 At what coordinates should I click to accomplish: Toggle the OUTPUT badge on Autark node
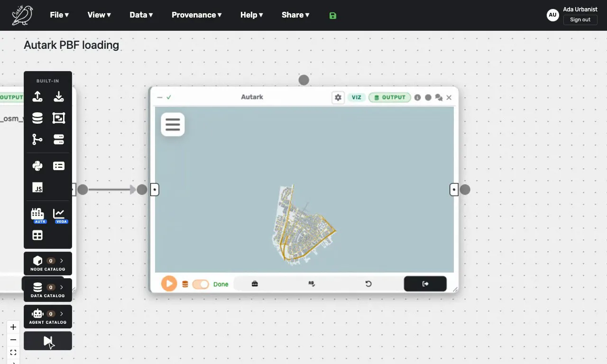[390, 97]
